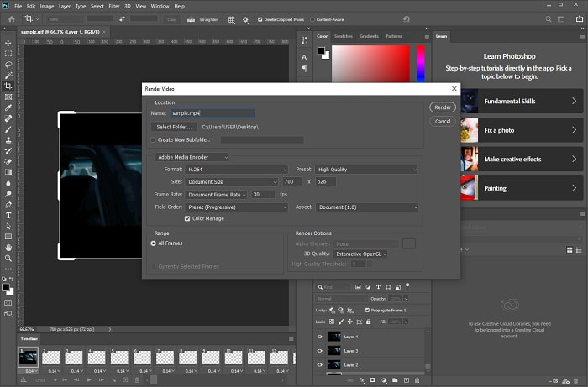Select the Zoom tool

(8, 259)
